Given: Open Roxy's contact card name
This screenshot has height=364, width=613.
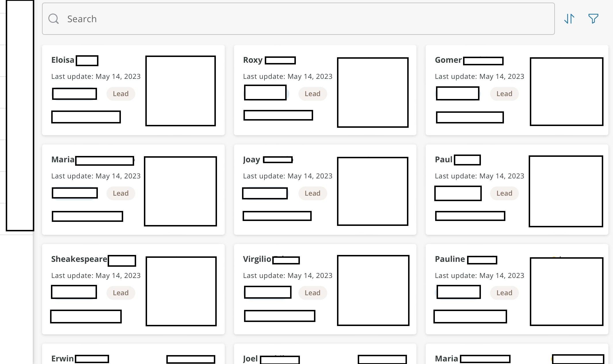Looking at the screenshot, I should pos(253,60).
